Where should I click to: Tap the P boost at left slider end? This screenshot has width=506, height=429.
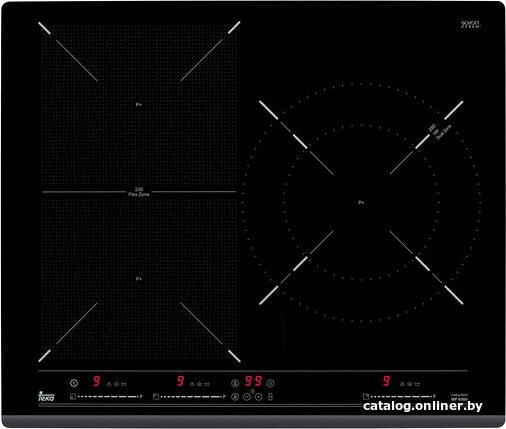tap(141, 397)
